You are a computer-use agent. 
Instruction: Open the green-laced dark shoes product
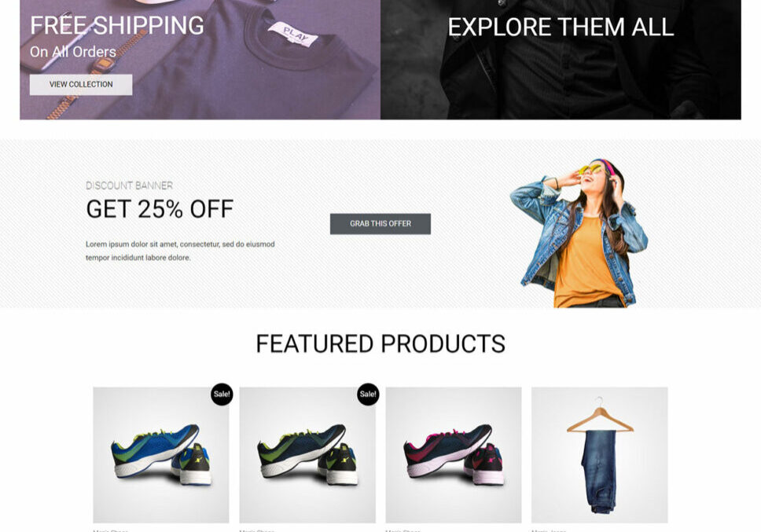click(x=307, y=455)
